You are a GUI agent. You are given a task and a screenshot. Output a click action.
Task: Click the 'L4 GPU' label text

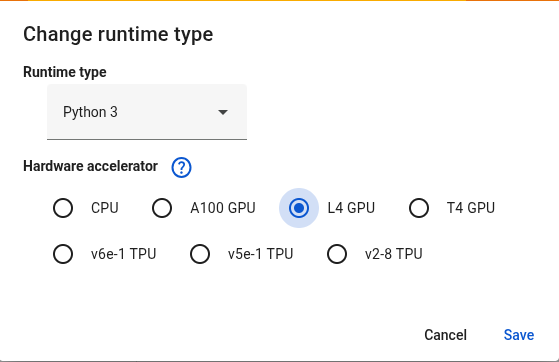(x=351, y=208)
